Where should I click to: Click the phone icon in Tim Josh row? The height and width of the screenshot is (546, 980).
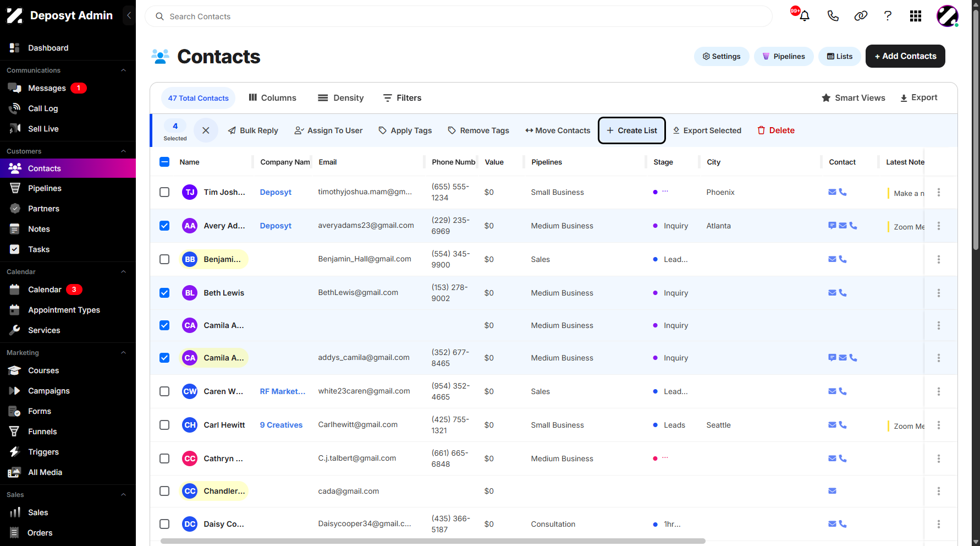tap(843, 192)
